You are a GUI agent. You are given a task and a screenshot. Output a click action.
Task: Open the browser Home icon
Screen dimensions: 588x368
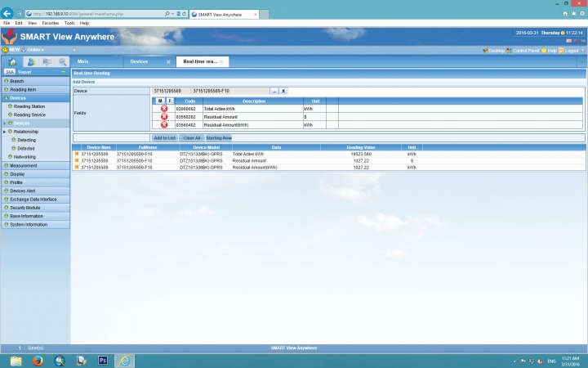(x=565, y=14)
